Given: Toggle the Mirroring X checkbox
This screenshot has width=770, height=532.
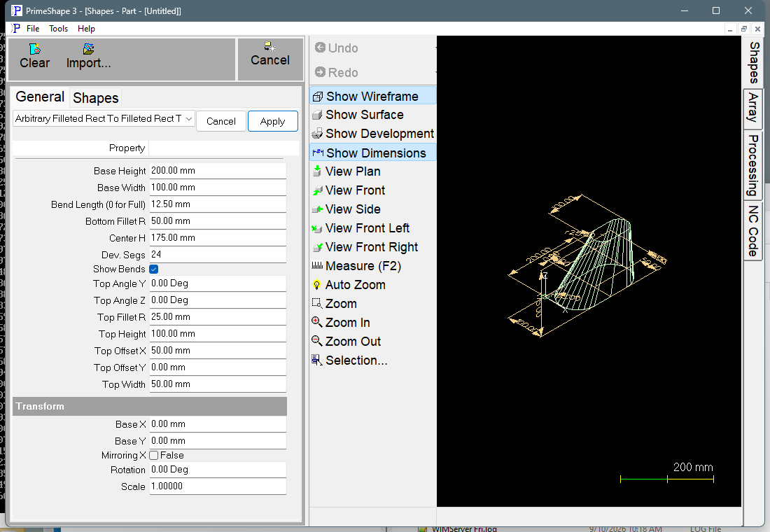Looking at the screenshot, I should point(154,456).
